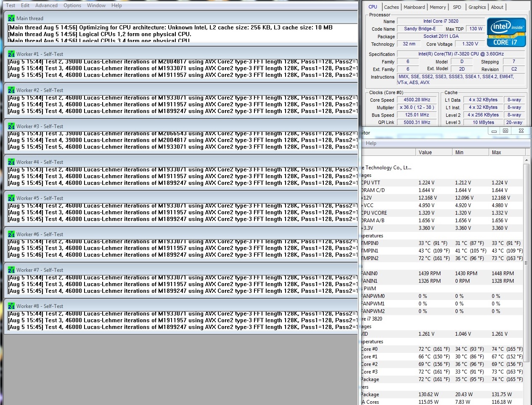Select the CPU VTT voltage row

[442, 183]
